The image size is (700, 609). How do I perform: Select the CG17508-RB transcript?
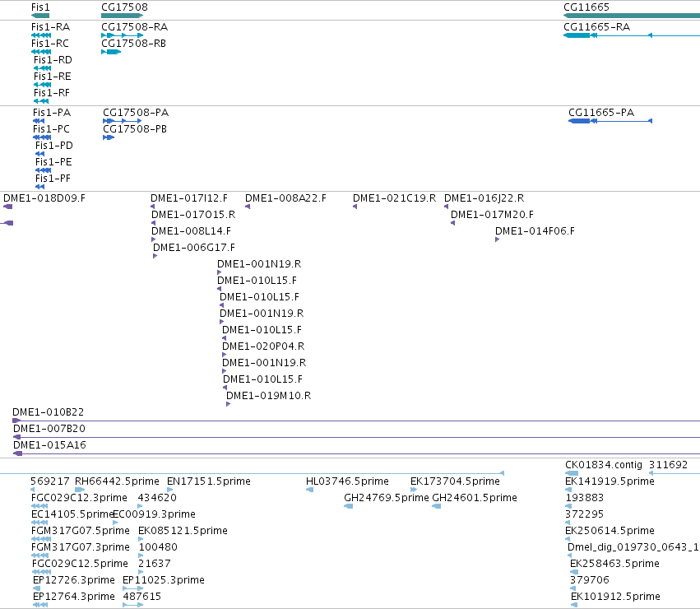(x=133, y=44)
